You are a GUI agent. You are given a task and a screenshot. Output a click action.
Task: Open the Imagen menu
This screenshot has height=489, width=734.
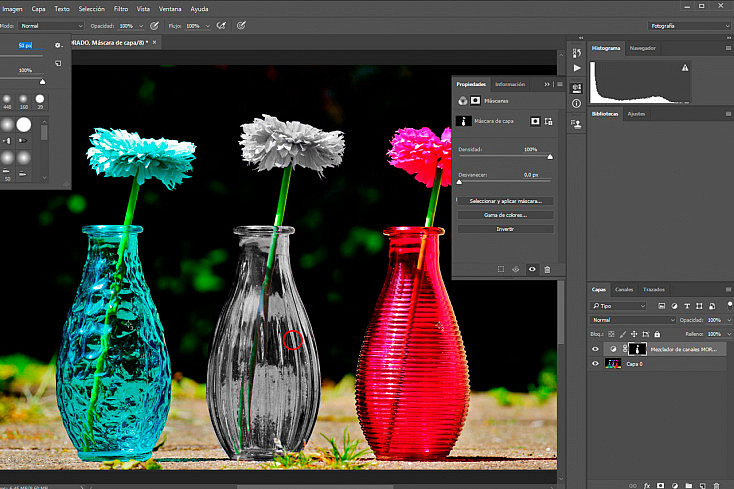coord(12,9)
